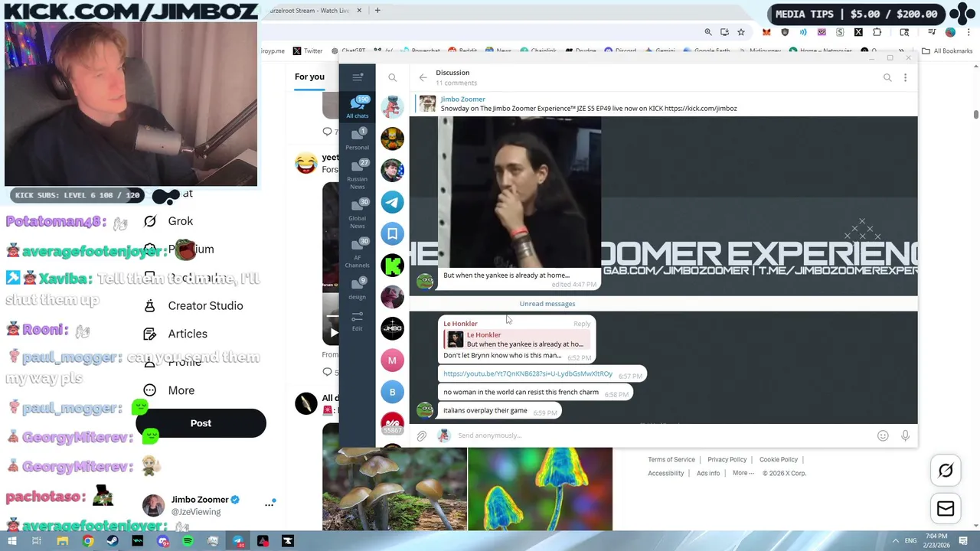This screenshot has height=551, width=980.
Task: Expand the More footer dropdown
Action: 743,473
